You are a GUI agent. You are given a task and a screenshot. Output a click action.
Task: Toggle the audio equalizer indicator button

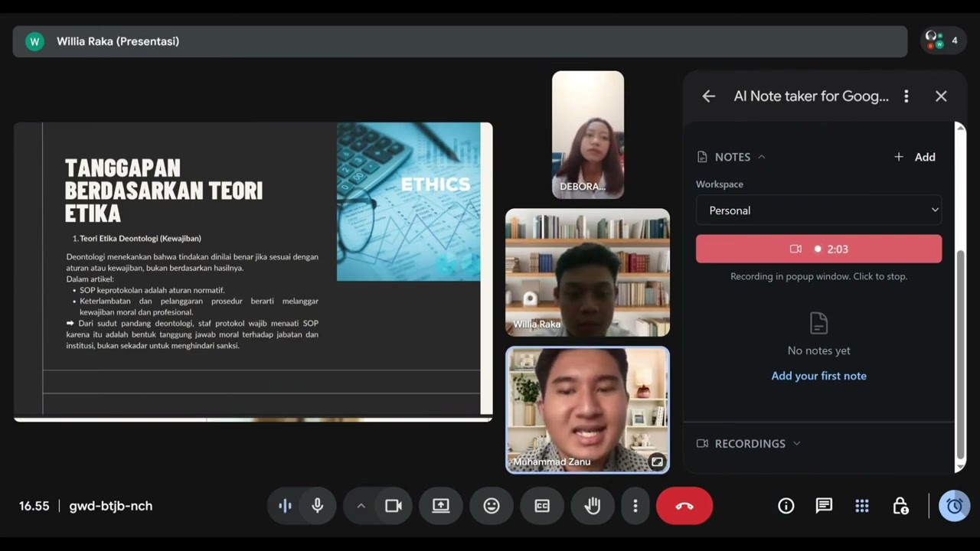(285, 506)
